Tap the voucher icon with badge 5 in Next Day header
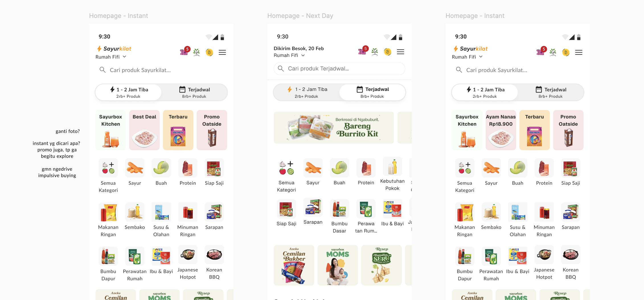Viewport: 644px width, 300px height. pos(363,51)
